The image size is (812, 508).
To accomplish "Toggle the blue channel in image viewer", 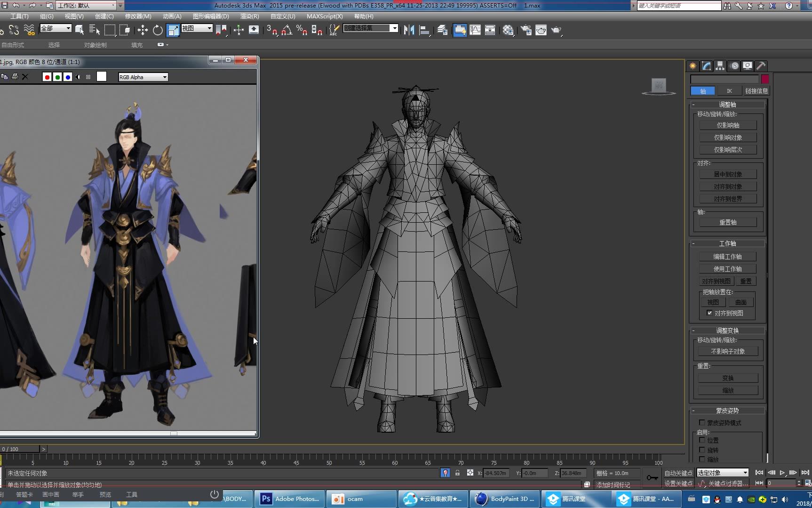I will (68, 77).
